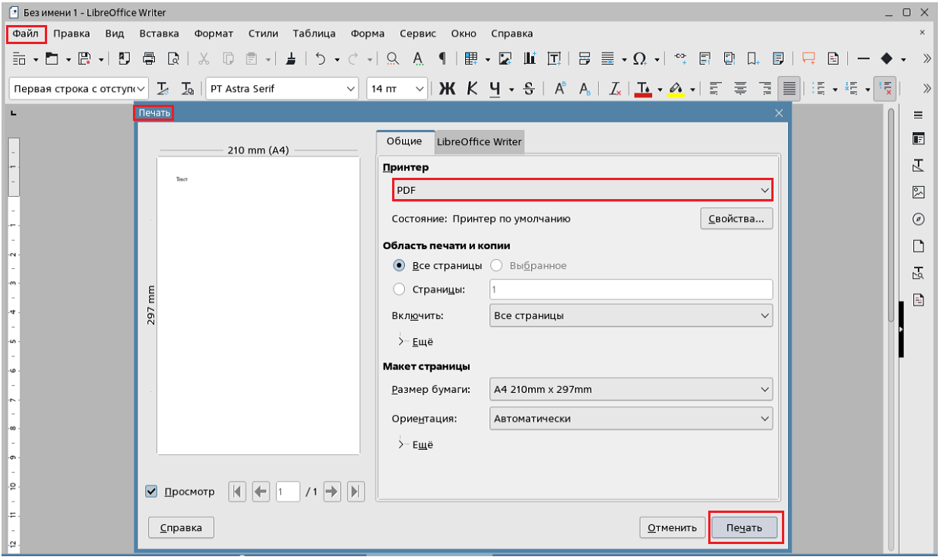This screenshot has width=940, height=560.
Task: Click the Print toolbar icon
Action: coord(149,59)
